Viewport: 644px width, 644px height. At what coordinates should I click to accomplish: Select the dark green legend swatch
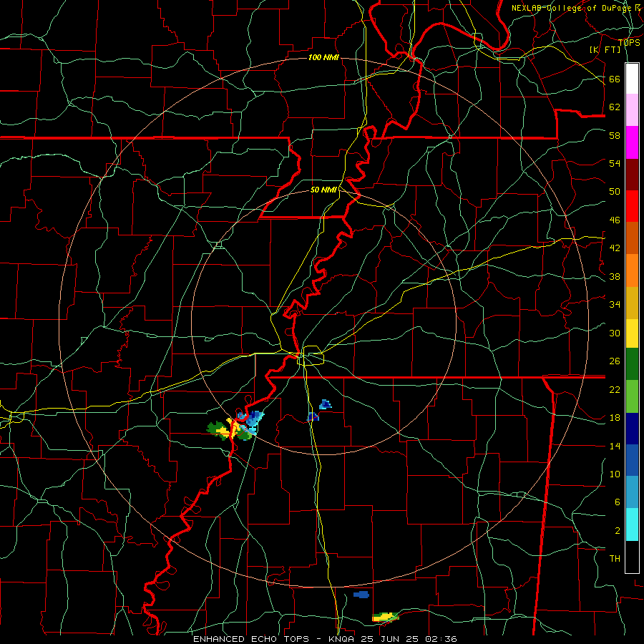pyautogui.click(x=632, y=364)
